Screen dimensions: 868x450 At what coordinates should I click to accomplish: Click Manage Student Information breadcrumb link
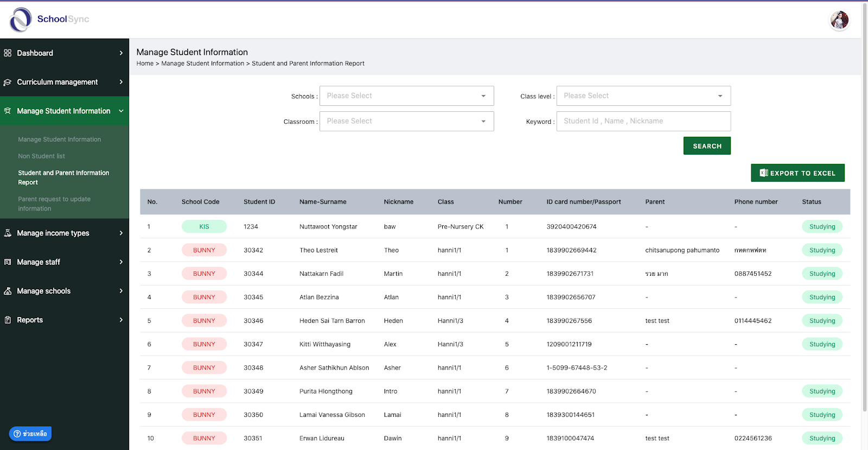point(203,64)
